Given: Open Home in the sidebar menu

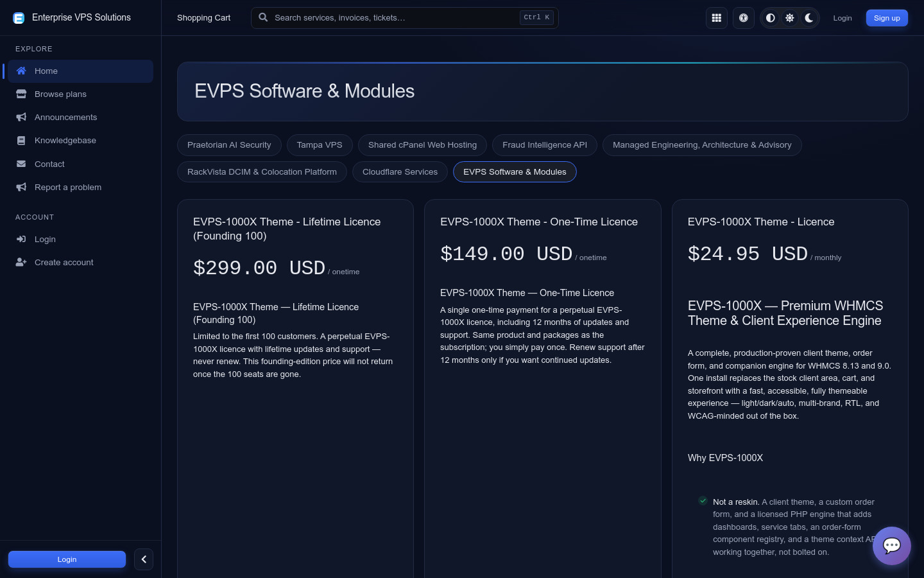Looking at the screenshot, I should [x=81, y=71].
